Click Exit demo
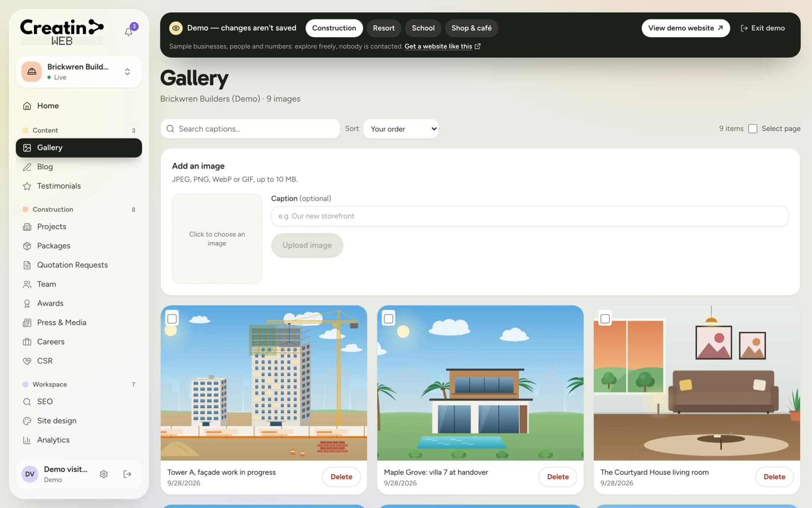The height and width of the screenshot is (508, 812). 763,28
